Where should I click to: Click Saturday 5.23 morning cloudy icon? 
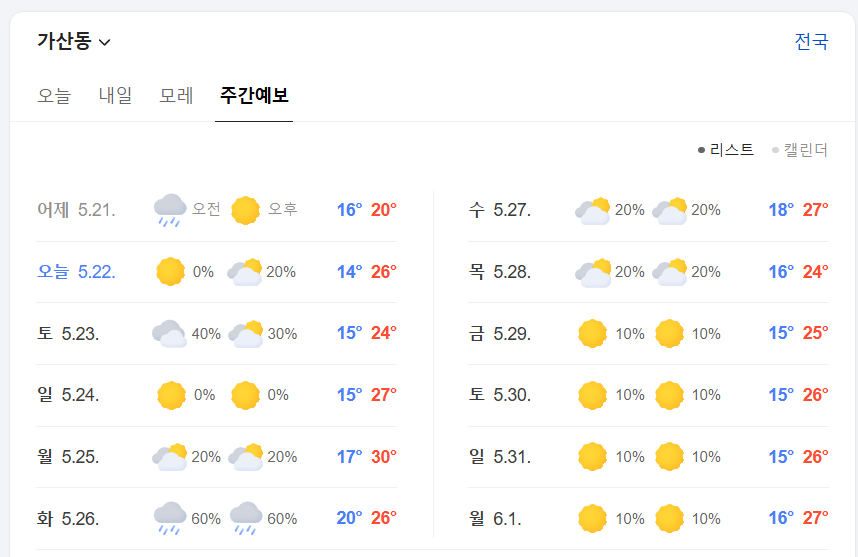[169, 333]
